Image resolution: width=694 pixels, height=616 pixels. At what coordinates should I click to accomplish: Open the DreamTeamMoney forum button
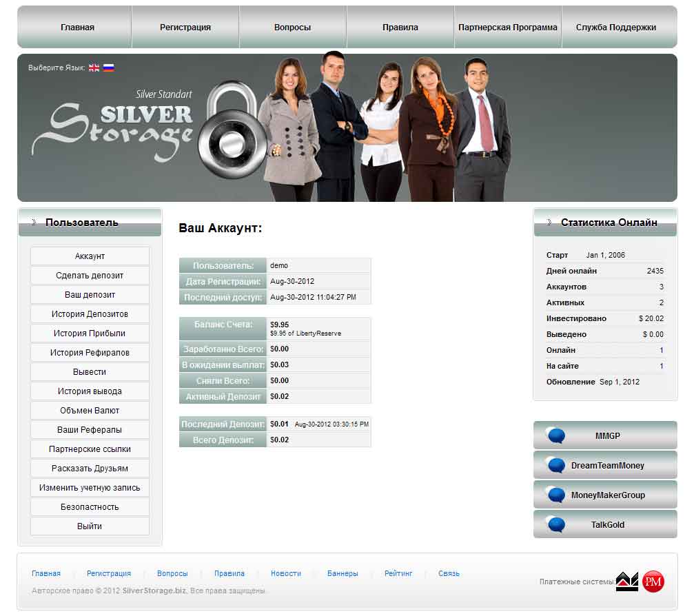click(606, 465)
